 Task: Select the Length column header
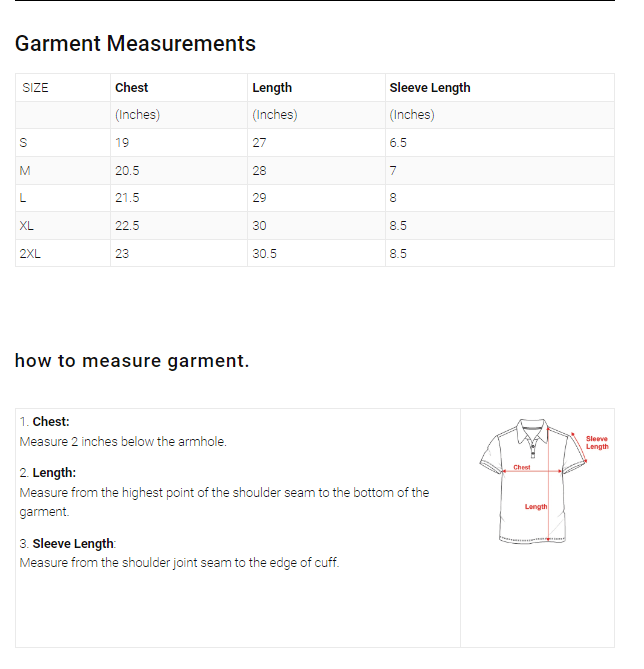tap(272, 88)
